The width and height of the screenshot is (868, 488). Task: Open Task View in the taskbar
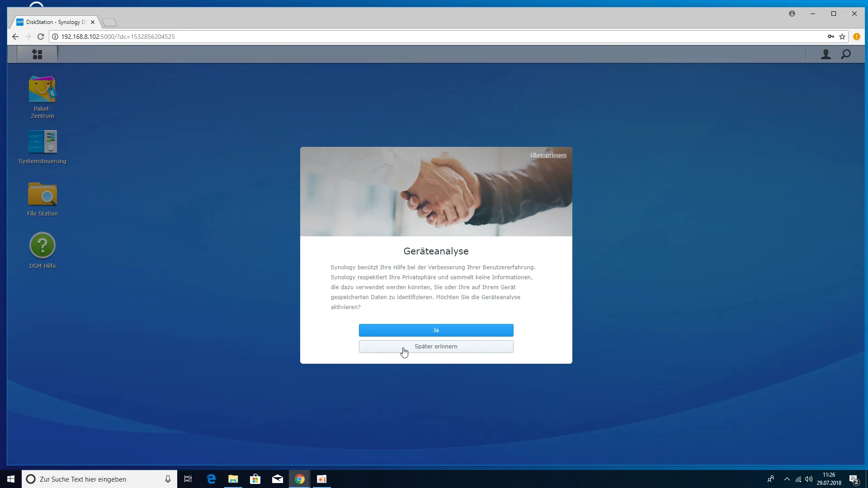[x=188, y=479]
